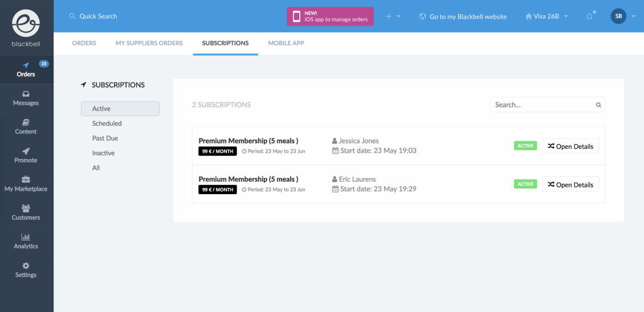Screen dimensions: 644x312
Task: Open Promote in the sidebar
Action: click(x=26, y=156)
